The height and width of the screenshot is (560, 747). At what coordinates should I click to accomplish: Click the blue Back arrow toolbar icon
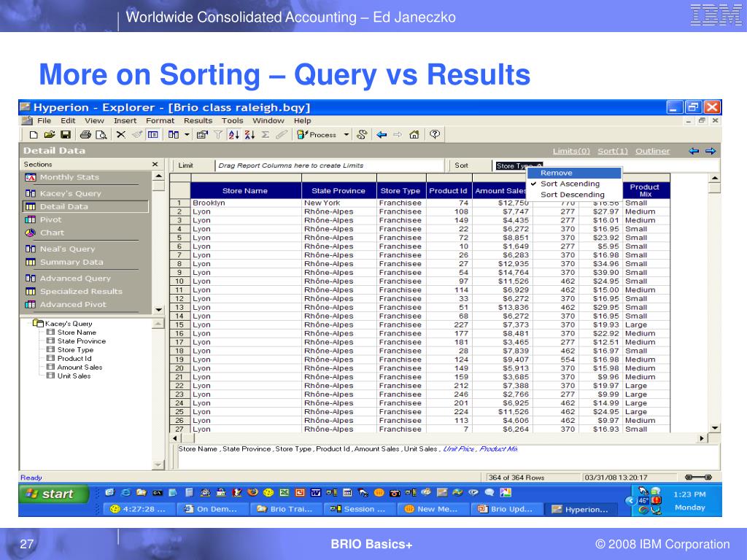coord(382,135)
